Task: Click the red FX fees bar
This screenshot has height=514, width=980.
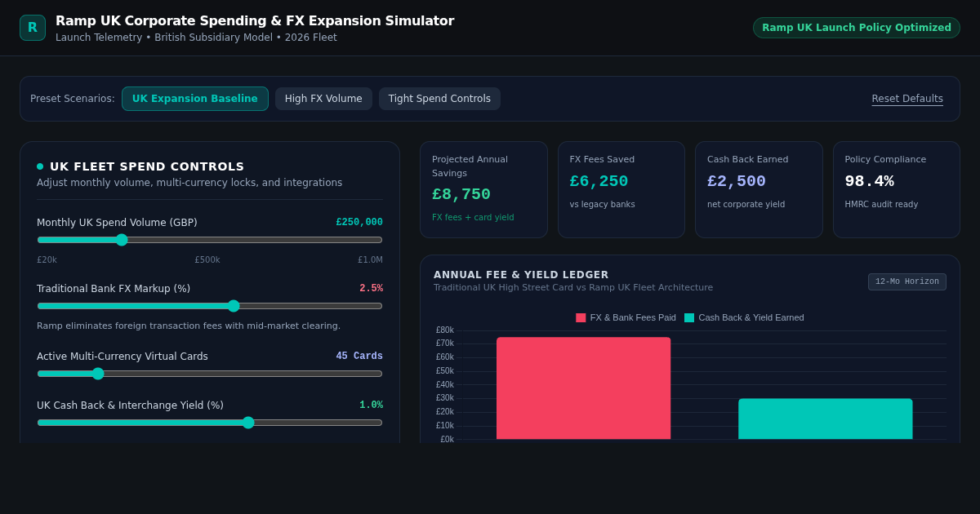Action: tap(583, 388)
